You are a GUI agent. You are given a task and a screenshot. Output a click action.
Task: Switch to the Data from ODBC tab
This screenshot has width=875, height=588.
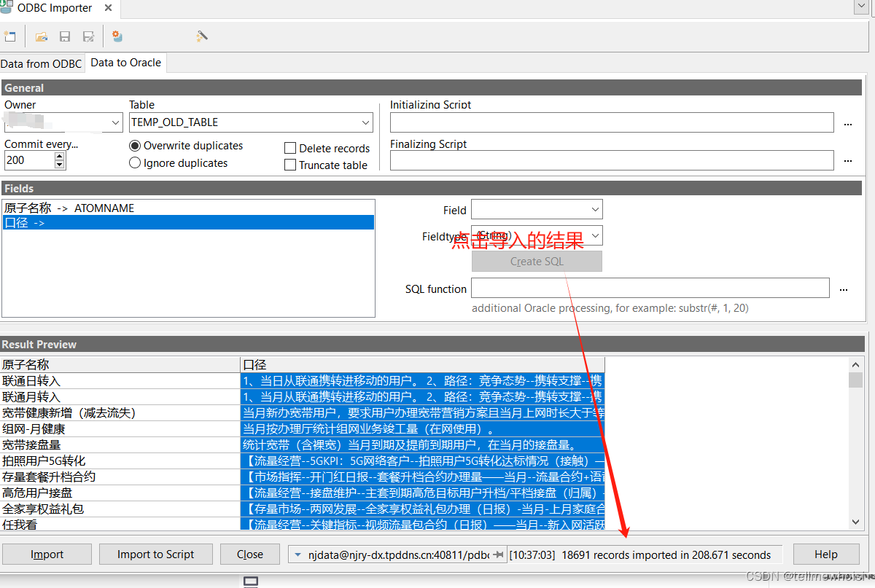(x=41, y=63)
